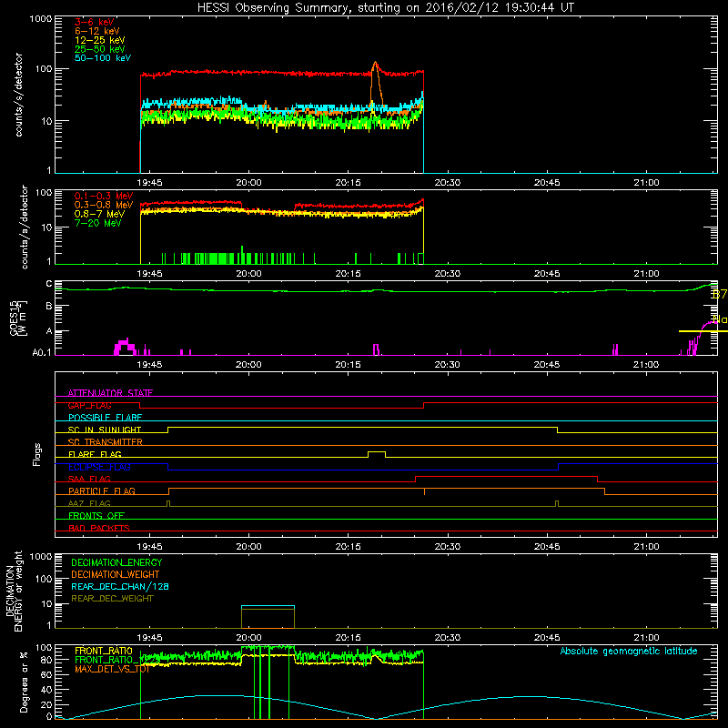
Task: Click 21:00 tick label under the Flags panel
Action: pos(646,547)
